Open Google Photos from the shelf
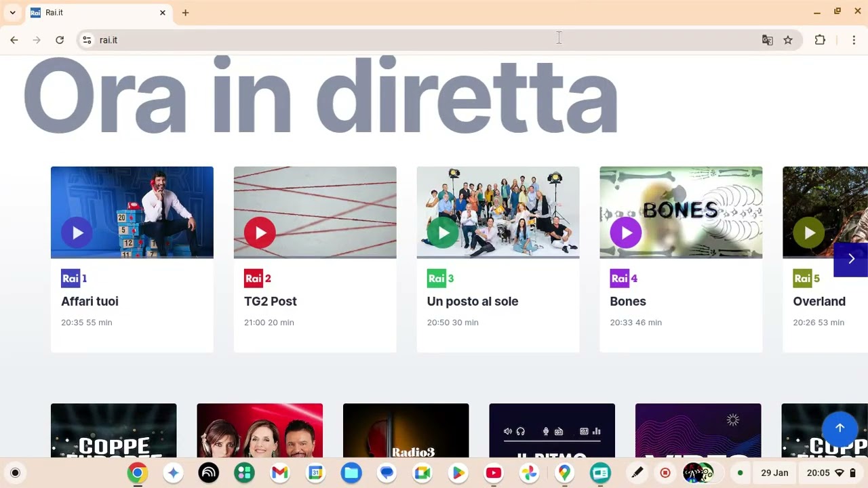Screen dimensions: 868x488 tap(529, 473)
